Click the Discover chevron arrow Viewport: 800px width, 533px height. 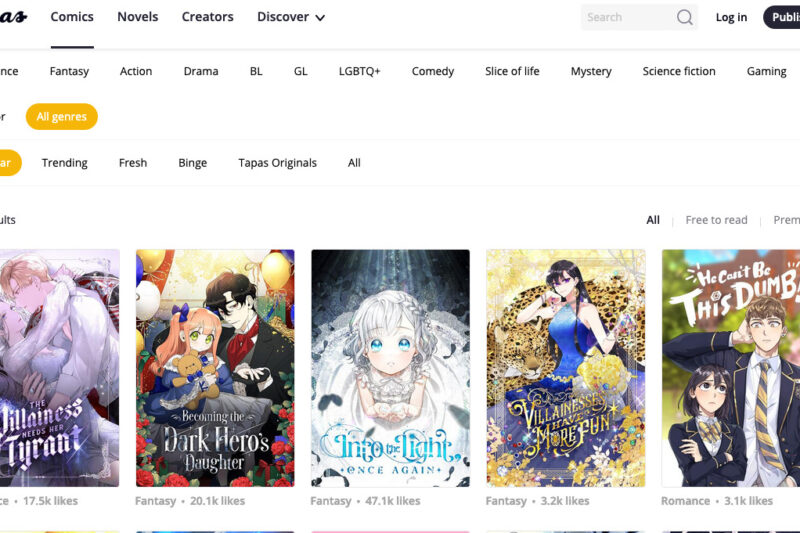pyautogui.click(x=320, y=18)
